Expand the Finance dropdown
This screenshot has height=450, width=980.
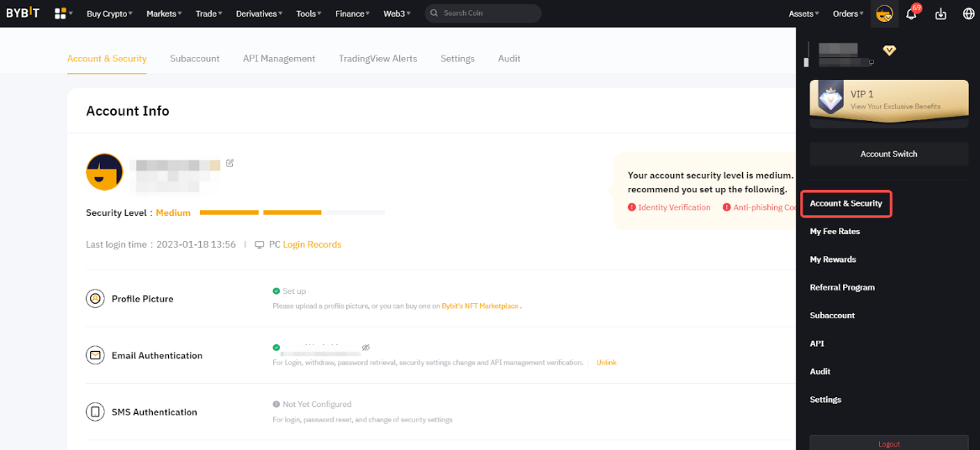(352, 13)
